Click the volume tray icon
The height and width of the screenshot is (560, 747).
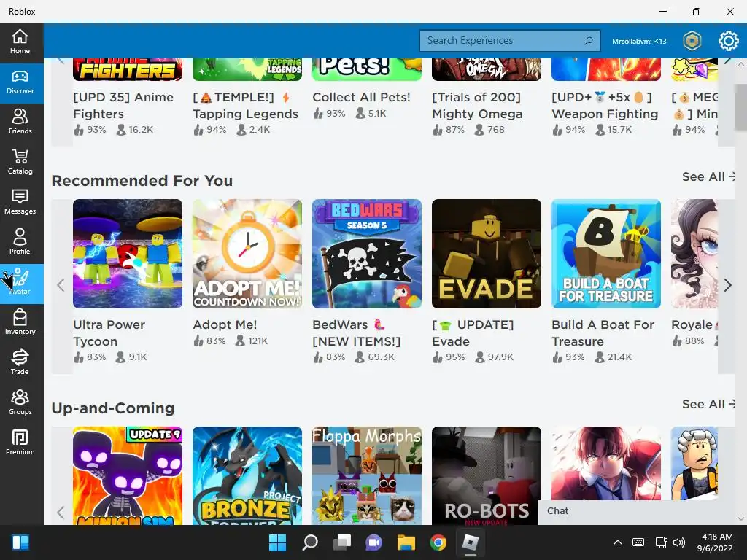click(x=679, y=542)
